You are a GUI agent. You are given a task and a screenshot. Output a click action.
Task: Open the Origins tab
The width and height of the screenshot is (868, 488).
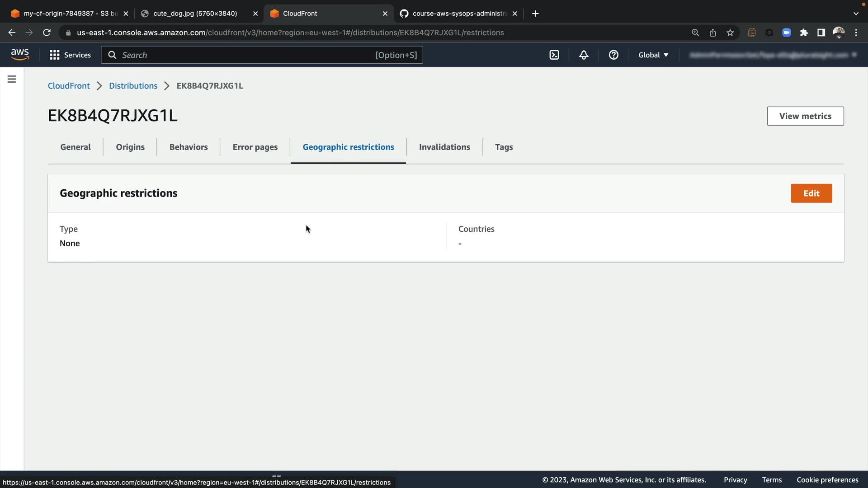130,147
